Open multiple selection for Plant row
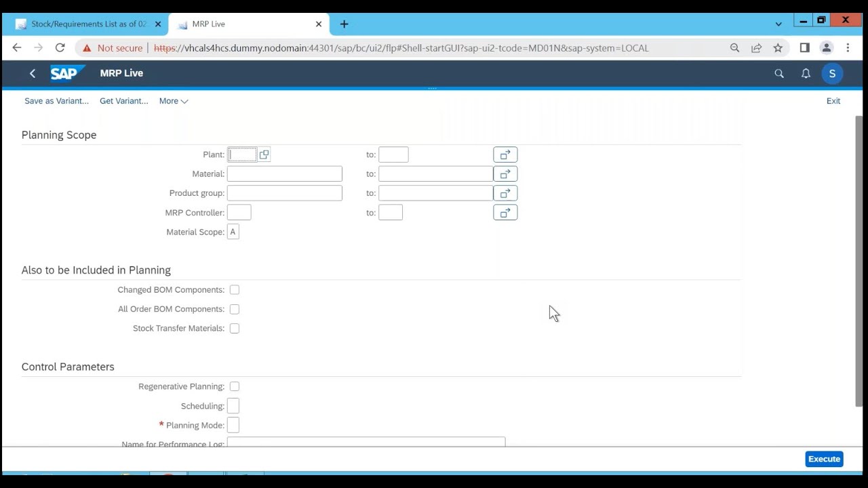This screenshot has width=868, height=488. coord(505,155)
